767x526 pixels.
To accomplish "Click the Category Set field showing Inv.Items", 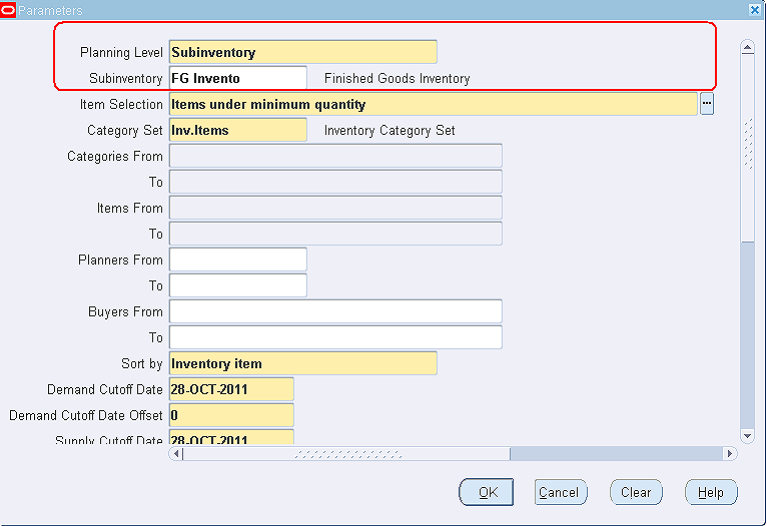I will pyautogui.click(x=238, y=130).
